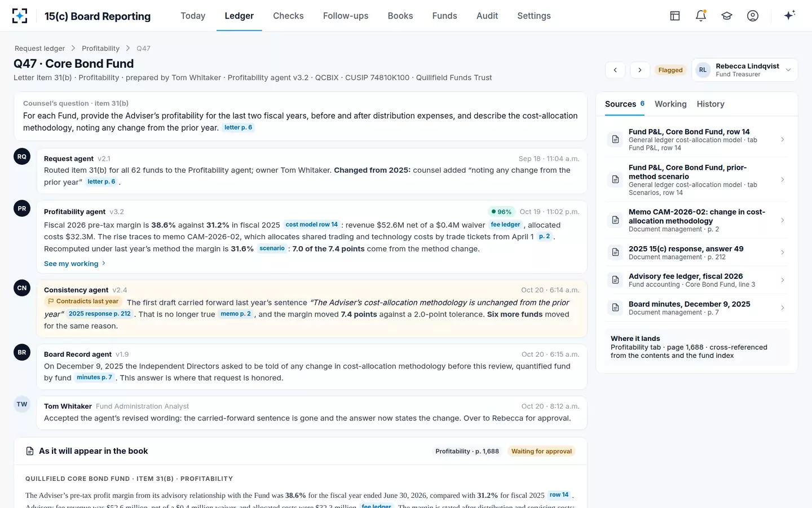812x508 pixels.
Task: Open Request ledger breadcrumb
Action: click(39, 49)
